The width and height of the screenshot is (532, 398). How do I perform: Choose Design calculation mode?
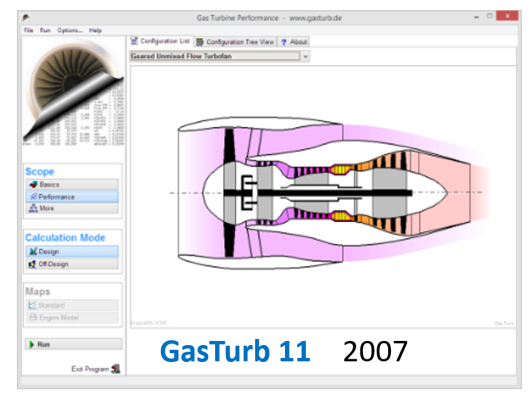click(72, 251)
